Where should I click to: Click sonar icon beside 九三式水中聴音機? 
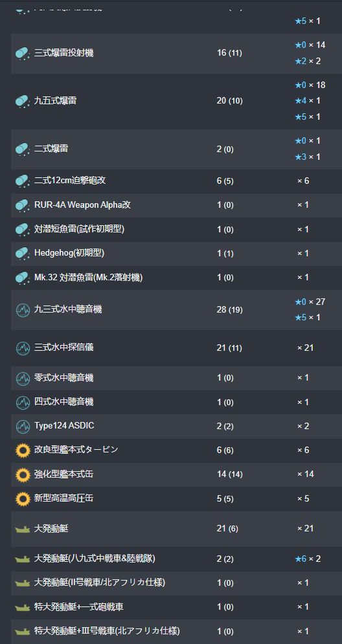(x=23, y=309)
